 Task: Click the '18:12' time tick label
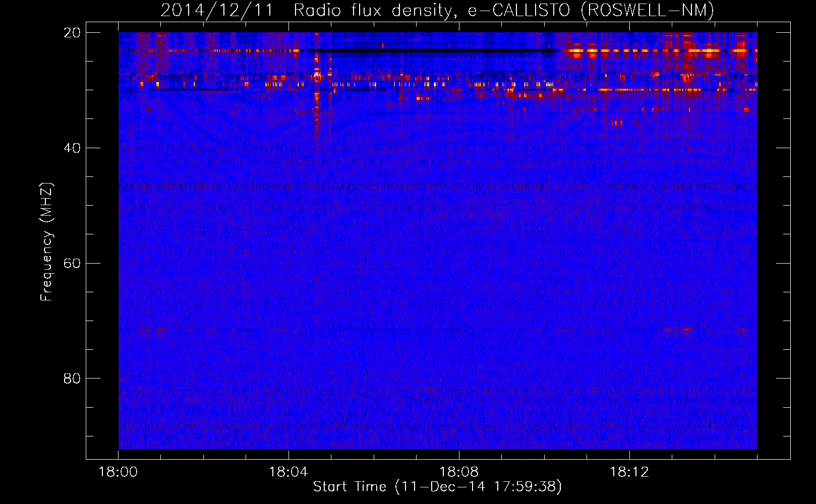click(629, 472)
